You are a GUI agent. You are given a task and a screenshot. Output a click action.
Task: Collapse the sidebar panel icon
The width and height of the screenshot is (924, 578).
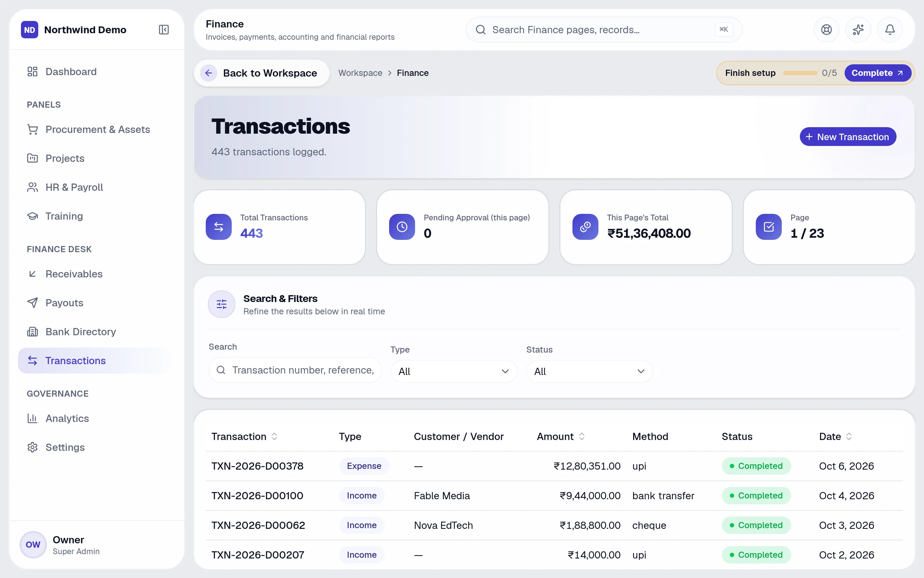[164, 30]
